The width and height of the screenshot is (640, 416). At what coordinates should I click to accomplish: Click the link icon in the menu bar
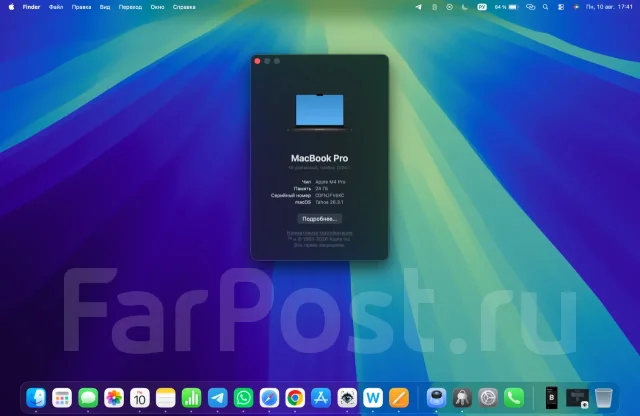(x=530, y=7)
